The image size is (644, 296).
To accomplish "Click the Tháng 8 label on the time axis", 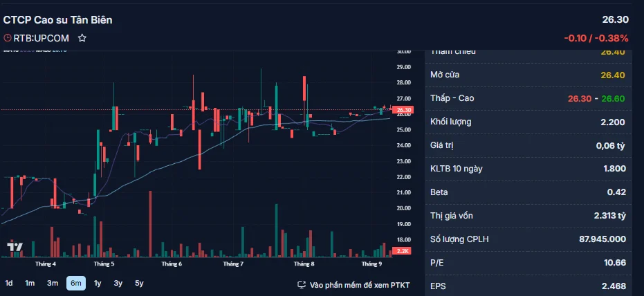I will tap(304, 263).
